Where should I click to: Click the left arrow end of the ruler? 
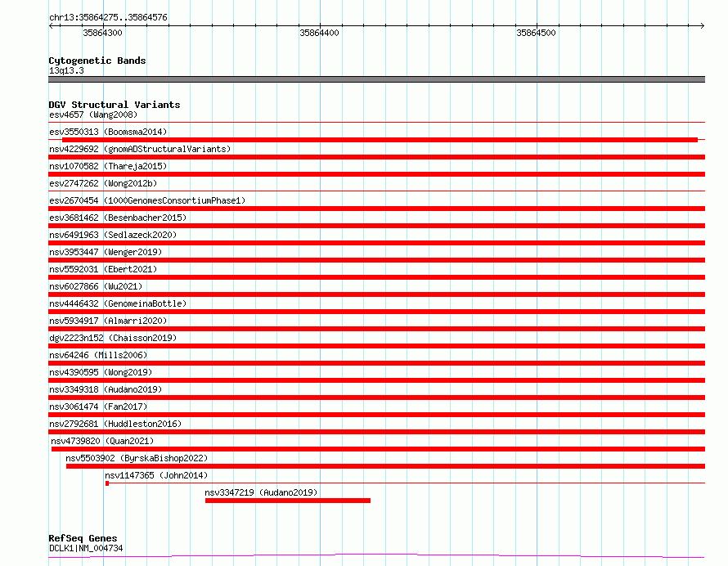click(x=51, y=25)
